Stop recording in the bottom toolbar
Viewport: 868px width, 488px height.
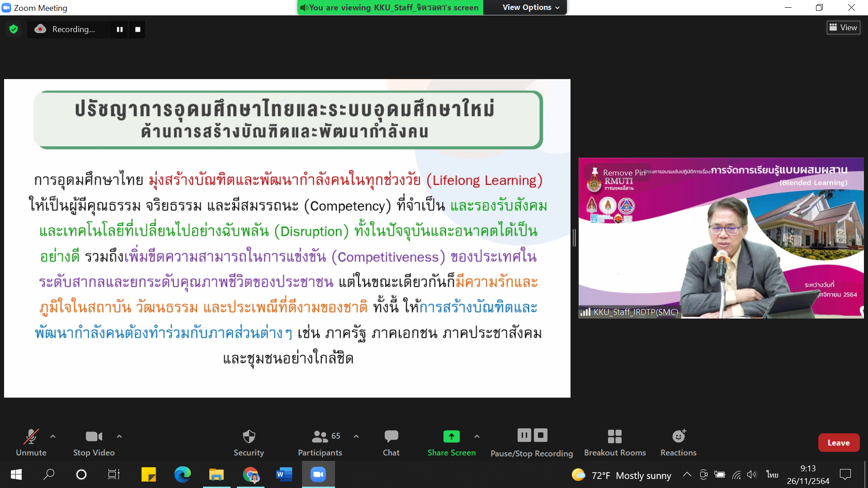(x=541, y=435)
